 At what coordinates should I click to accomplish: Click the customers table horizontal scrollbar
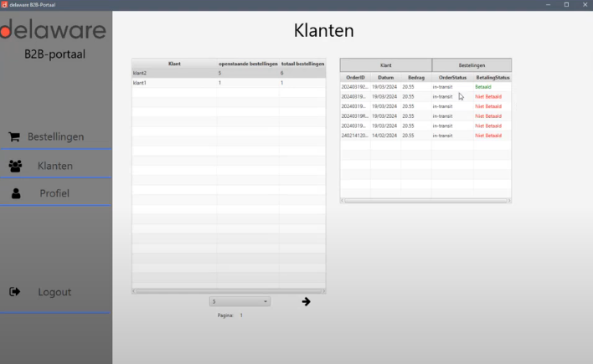click(229, 291)
